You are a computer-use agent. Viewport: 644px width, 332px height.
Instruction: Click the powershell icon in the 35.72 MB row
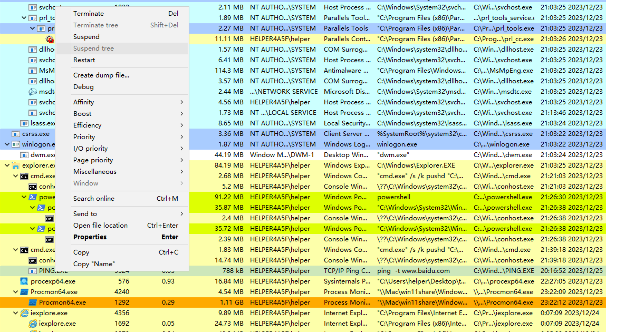(x=41, y=228)
